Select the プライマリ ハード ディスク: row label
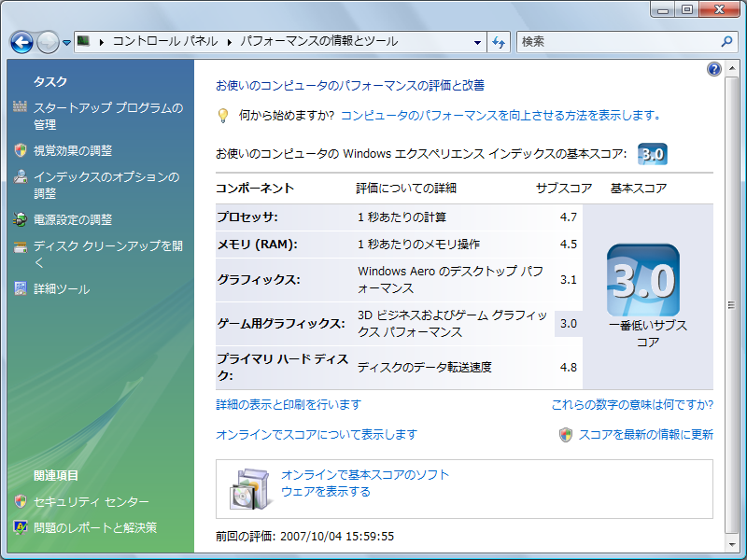The height and width of the screenshot is (560, 747). (x=283, y=367)
